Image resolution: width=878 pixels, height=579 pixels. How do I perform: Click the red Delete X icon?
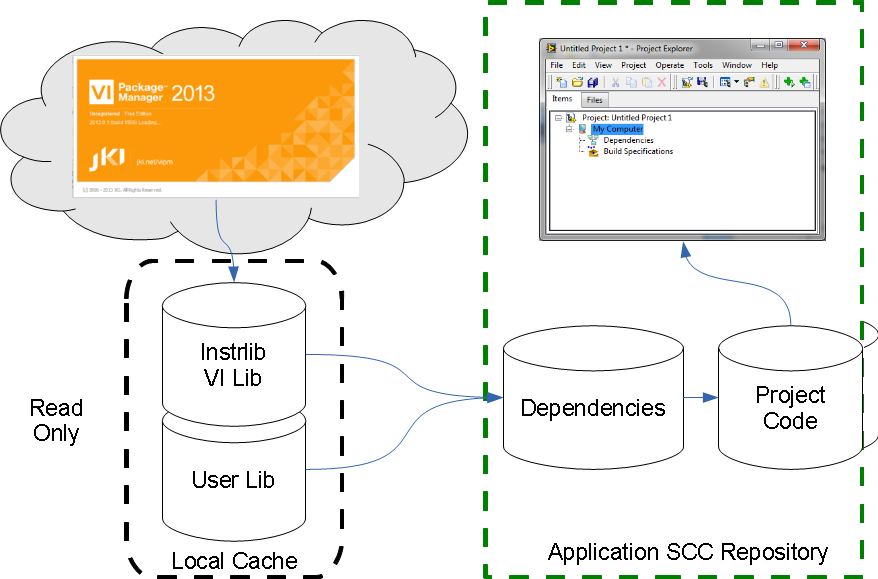point(662,82)
